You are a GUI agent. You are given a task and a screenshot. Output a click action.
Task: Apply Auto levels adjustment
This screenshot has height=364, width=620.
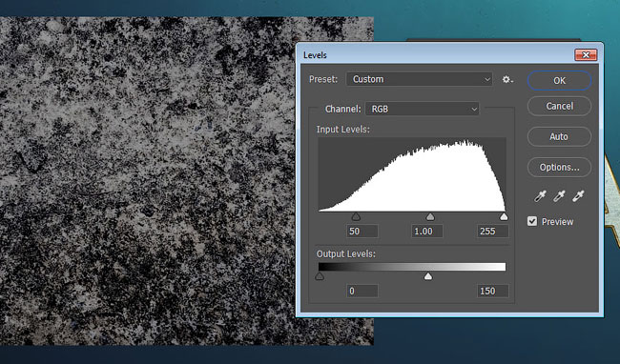point(559,136)
